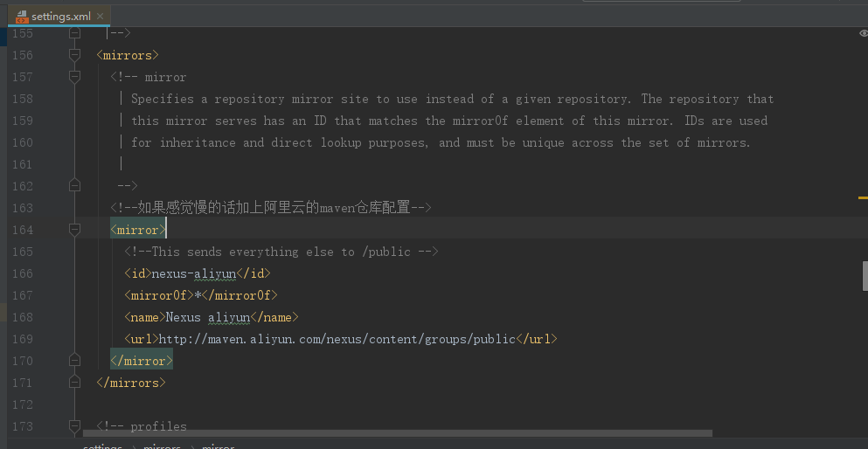This screenshot has height=449, width=868.
Task: Collapse the <mirrors> block at line 156
Action: point(74,55)
